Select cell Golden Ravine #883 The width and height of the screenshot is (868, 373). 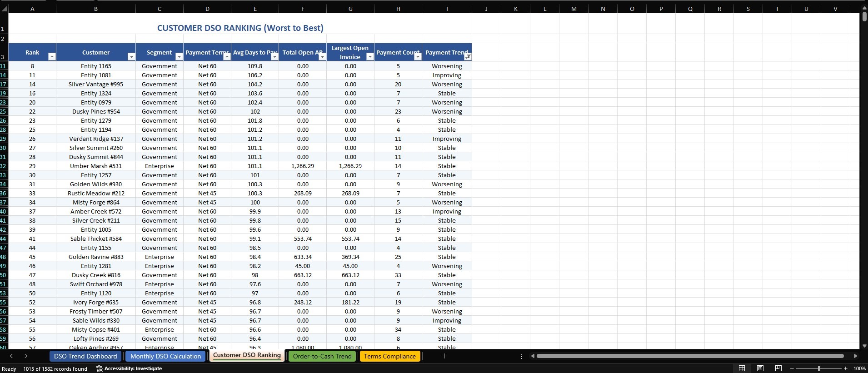click(x=96, y=257)
